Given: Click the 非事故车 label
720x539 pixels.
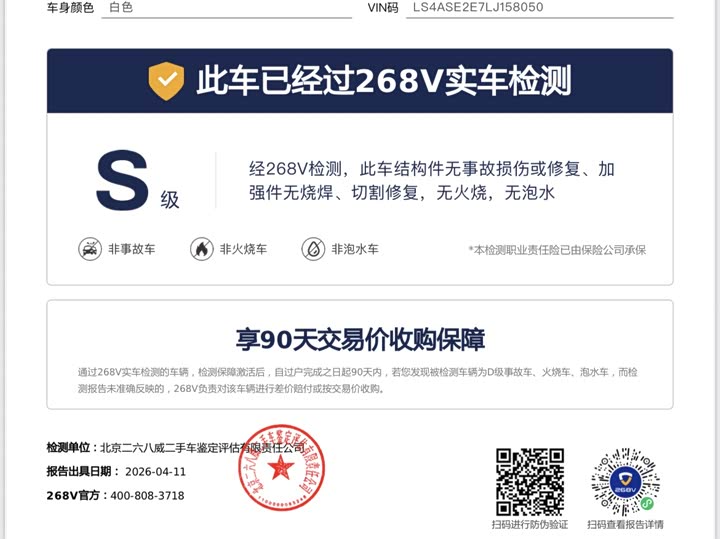Looking at the screenshot, I should coord(132,249).
